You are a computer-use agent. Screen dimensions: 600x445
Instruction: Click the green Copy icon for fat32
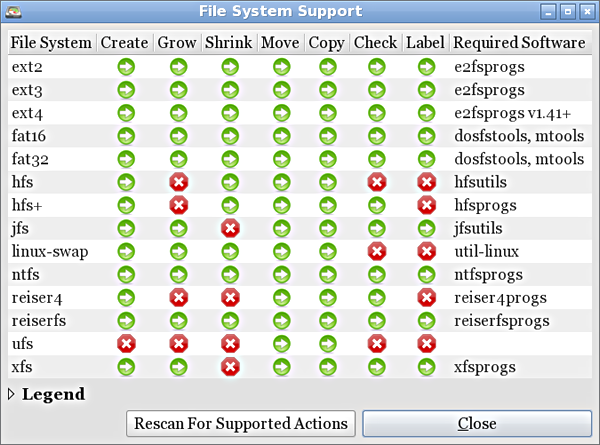click(327, 159)
